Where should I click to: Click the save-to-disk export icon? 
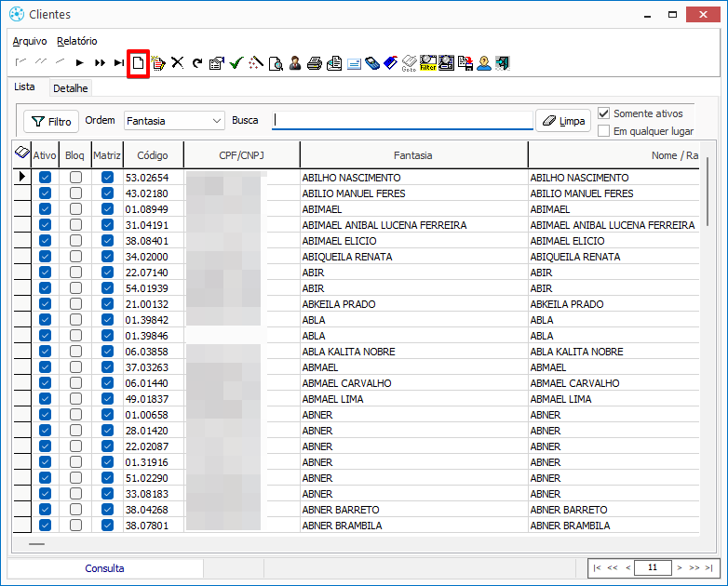pyautogui.click(x=465, y=62)
